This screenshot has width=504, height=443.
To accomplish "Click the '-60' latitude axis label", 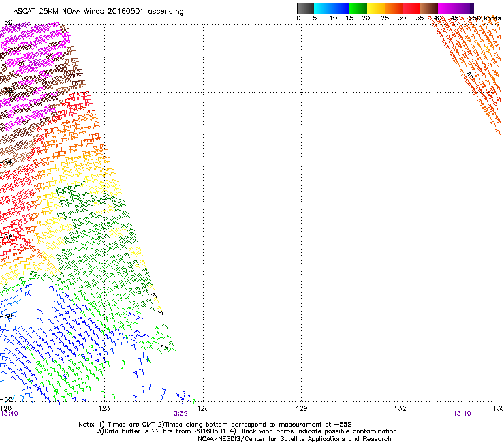I will pyautogui.click(x=6, y=399).
